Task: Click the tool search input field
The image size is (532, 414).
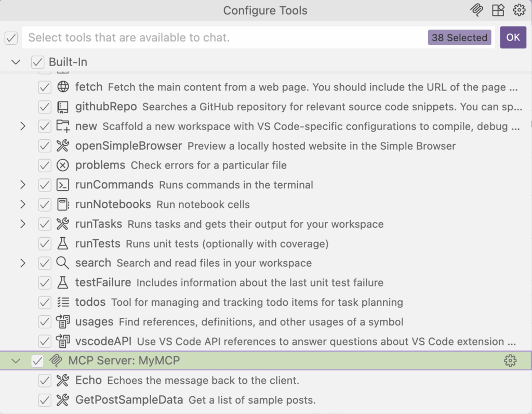Action: 223,37
